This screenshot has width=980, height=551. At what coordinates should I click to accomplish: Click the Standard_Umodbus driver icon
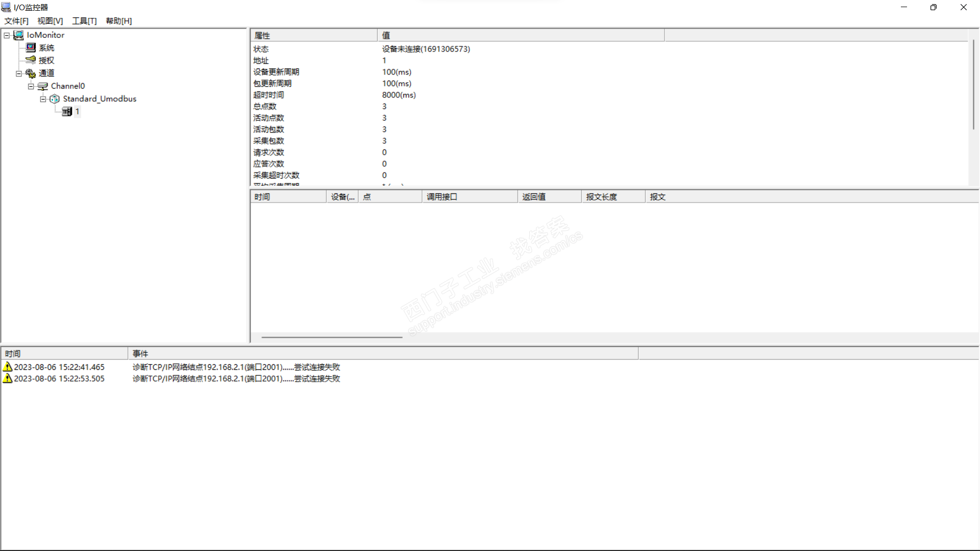click(x=55, y=99)
